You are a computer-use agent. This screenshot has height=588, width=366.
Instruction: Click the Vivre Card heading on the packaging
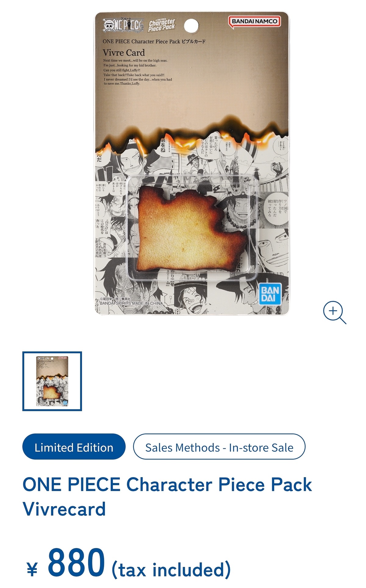(x=124, y=53)
